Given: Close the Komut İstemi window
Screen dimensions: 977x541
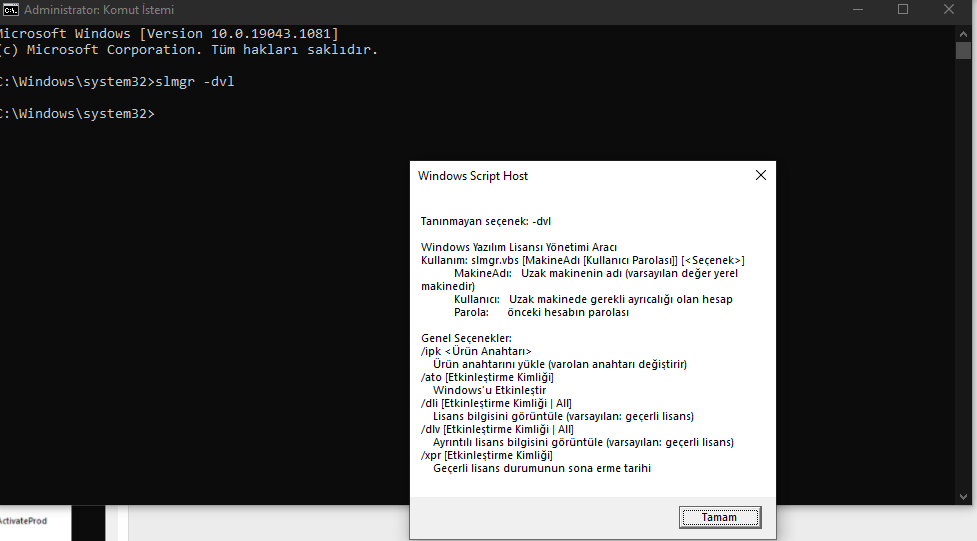Looking at the screenshot, I should point(949,9).
